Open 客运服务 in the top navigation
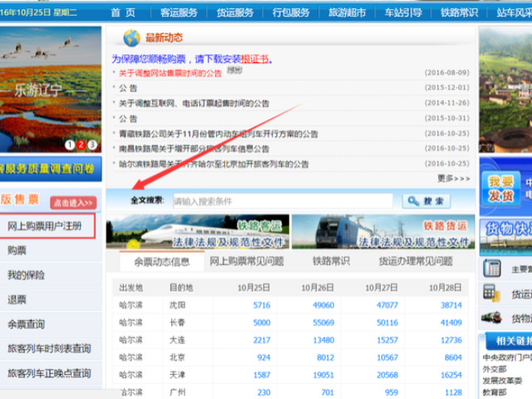This screenshot has width=532, height=399. point(179,12)
